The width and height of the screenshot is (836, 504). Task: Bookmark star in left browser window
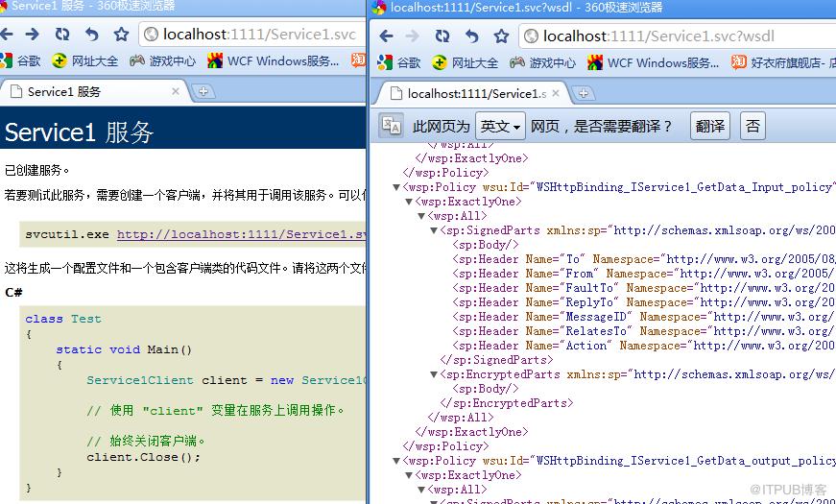[x=122, y=35]
